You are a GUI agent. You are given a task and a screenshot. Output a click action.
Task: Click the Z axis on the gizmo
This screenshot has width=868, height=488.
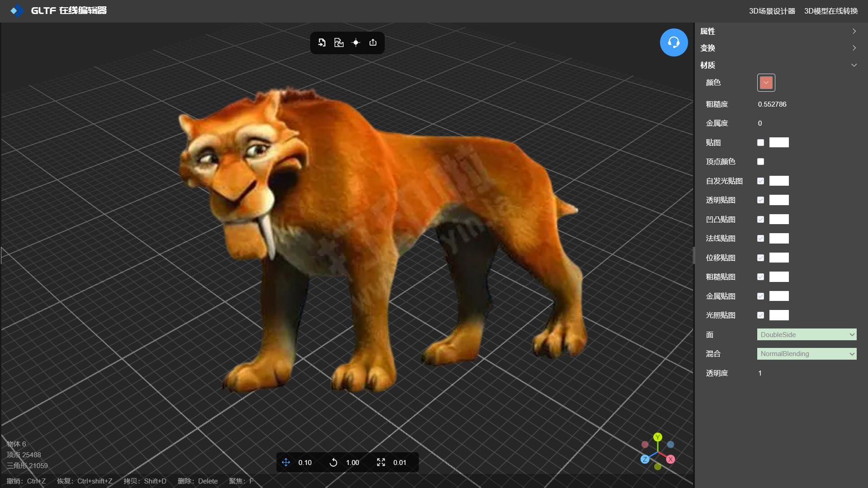click(x=645, y=459)
